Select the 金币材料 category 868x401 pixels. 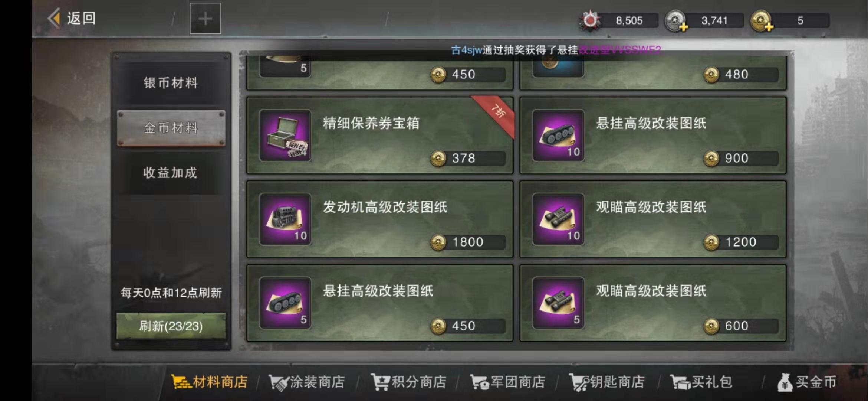coord(171,128)
